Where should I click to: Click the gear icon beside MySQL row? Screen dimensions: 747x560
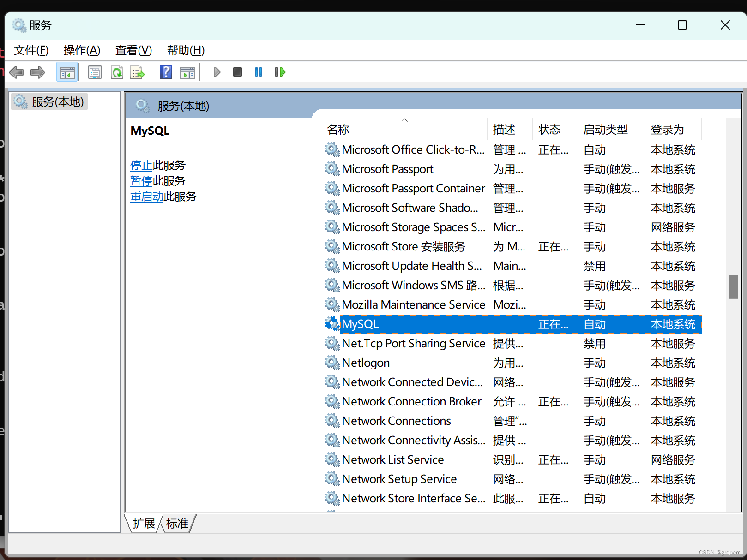click(331, 324)
